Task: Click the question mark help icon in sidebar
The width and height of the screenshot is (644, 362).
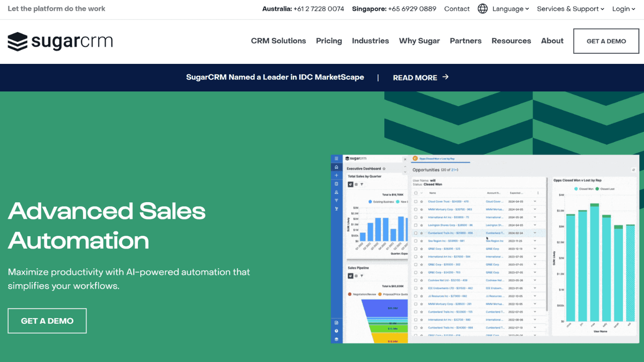Action: pos(336,331)
